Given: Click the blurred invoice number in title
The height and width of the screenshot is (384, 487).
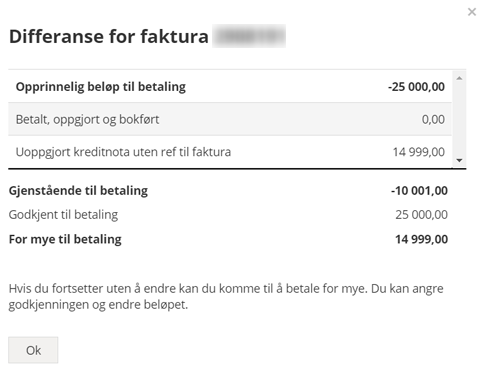Looking at the screenshot, I should point(249,36).
